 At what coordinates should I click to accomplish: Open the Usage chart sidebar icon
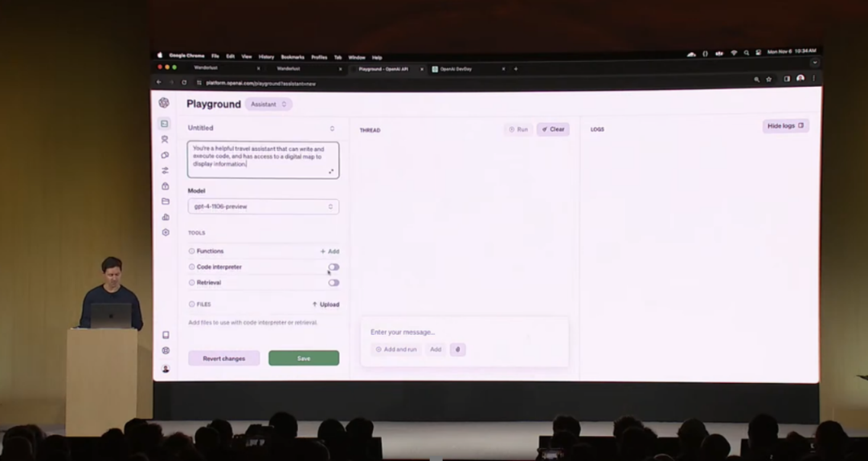165,217
